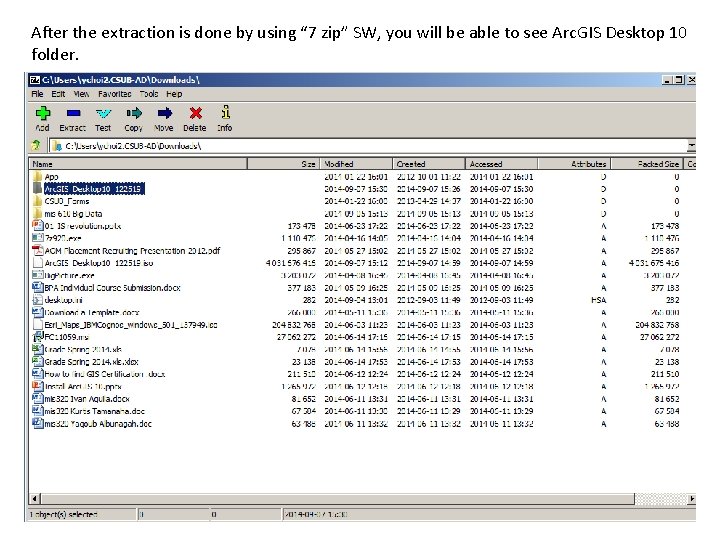This screenshot has width=720, height=540.
Task: Click the address path input field
Action: pyautogui.click(x=367, y=146)
